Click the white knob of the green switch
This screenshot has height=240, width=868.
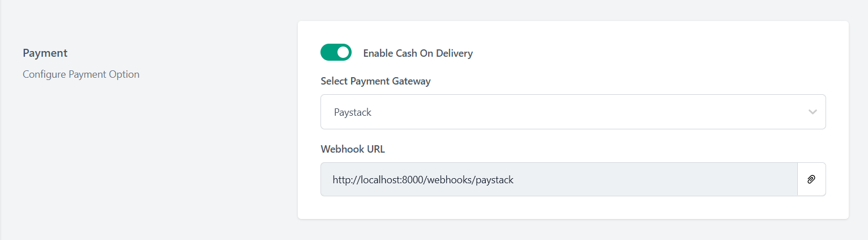(x=343, y=52)
